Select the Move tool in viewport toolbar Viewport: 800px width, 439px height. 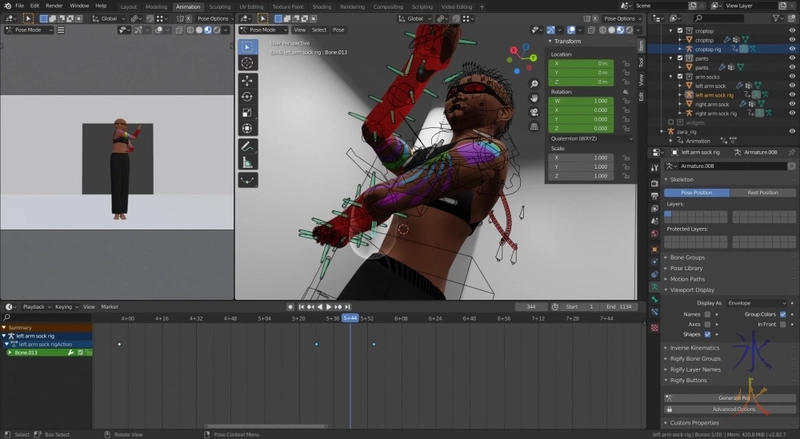click(x=247, y=79)
